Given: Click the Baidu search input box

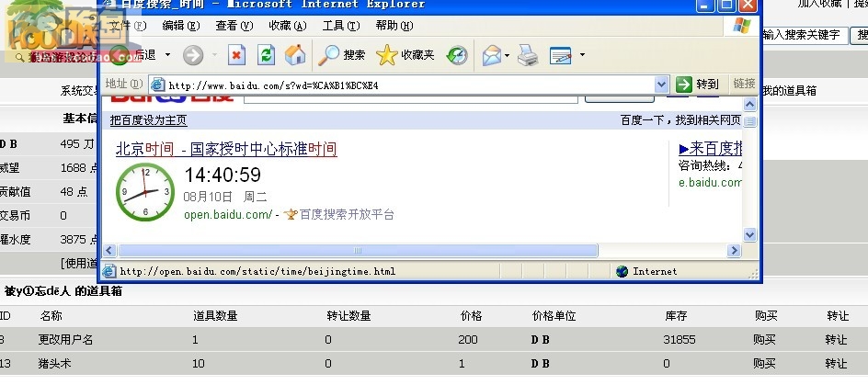Looking at the screenshot, I should point(411,99).
